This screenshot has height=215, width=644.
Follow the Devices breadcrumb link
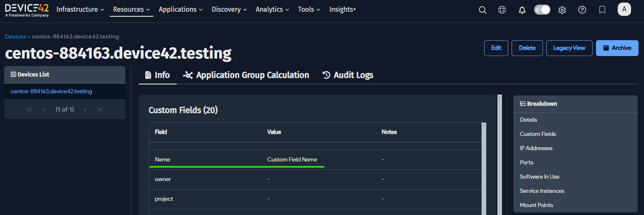click(x=15, y=36)
